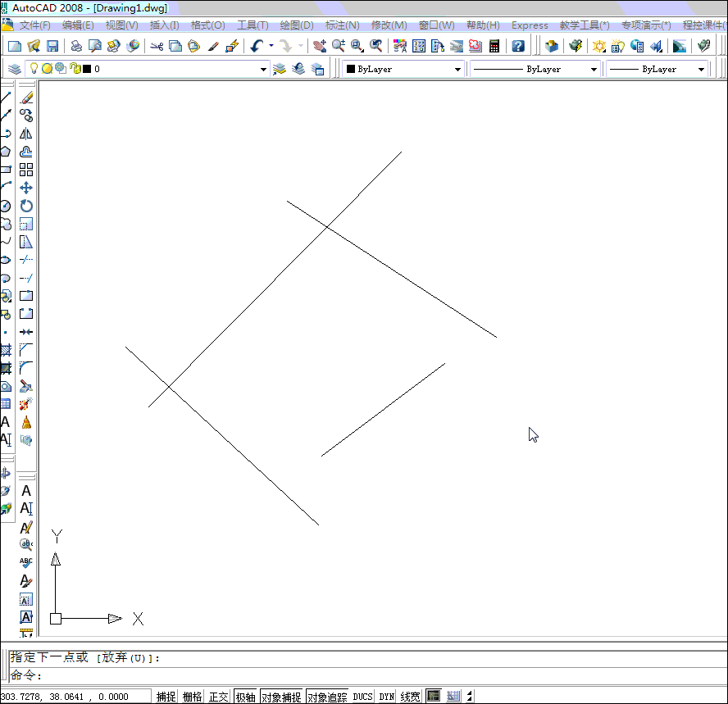Screen dimensions: 728x704
Task: Select the Stretch tool
Action: click(x=26, y=242)
